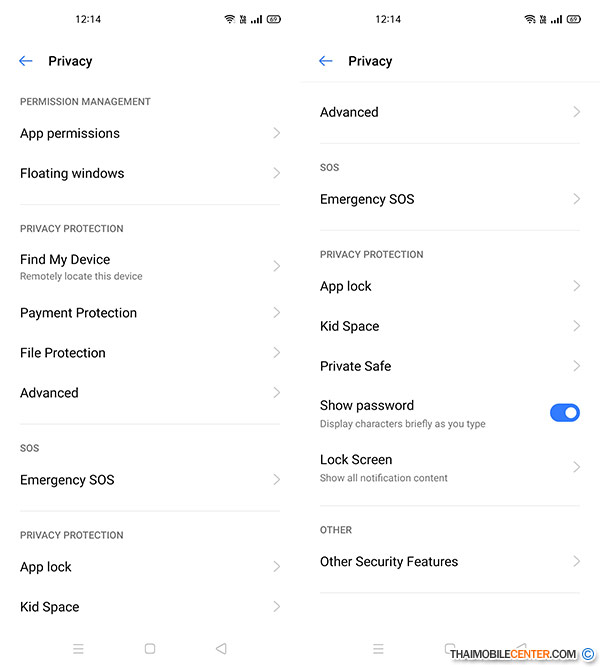
Task: Tap the back arrow in left Privacy screen
Action: [26, 61]
